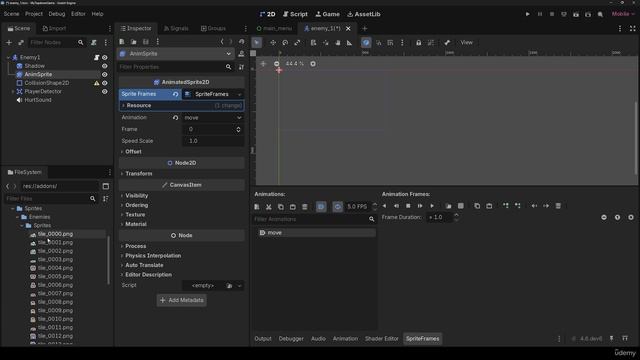Revert the Sprite Frames property
Image resolution: width=640 pixels, height=360 pixels.
click(x=175, y=94)
